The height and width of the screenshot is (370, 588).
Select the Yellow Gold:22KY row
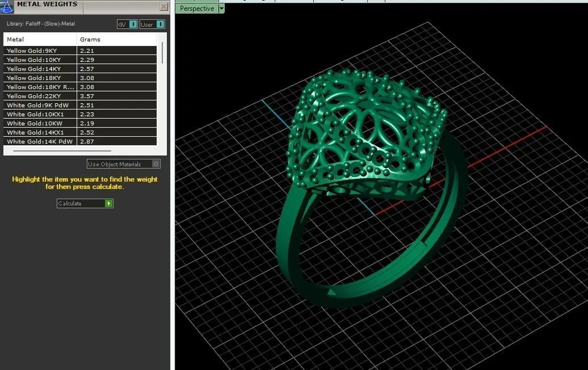(x=80, y=96)
